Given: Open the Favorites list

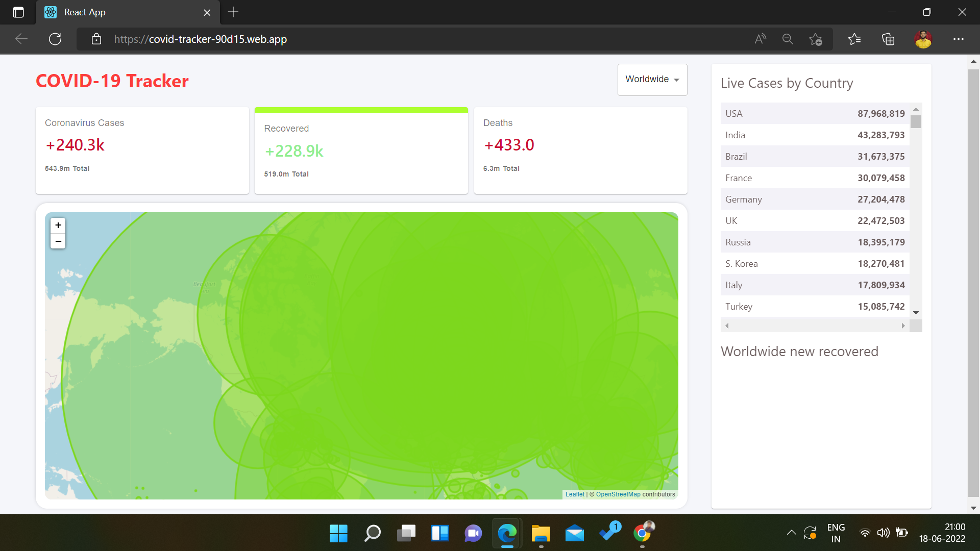Looking at the screenshot, I should [854, 39].
